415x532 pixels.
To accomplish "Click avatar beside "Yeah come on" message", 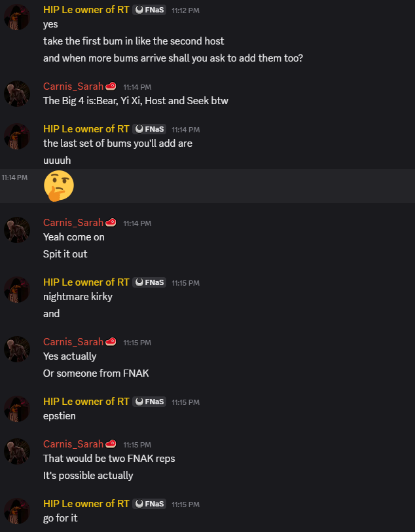I will coord(17,231).
